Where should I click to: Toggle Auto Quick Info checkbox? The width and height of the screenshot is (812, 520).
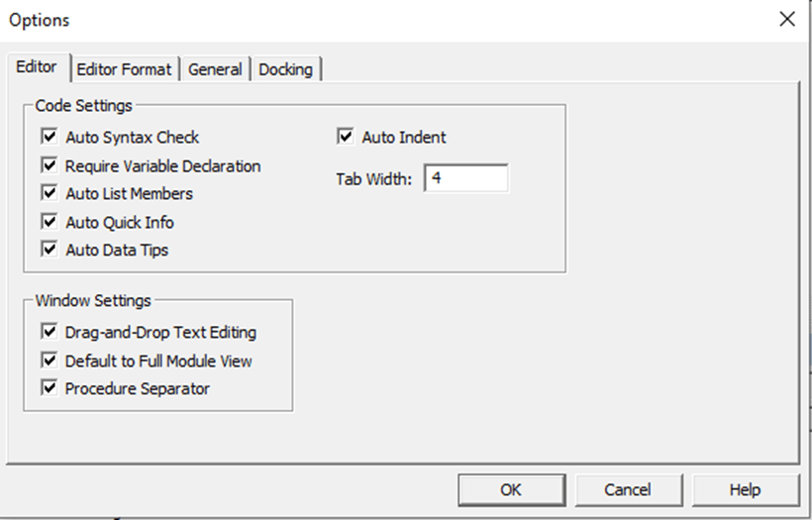pos(50,222)
